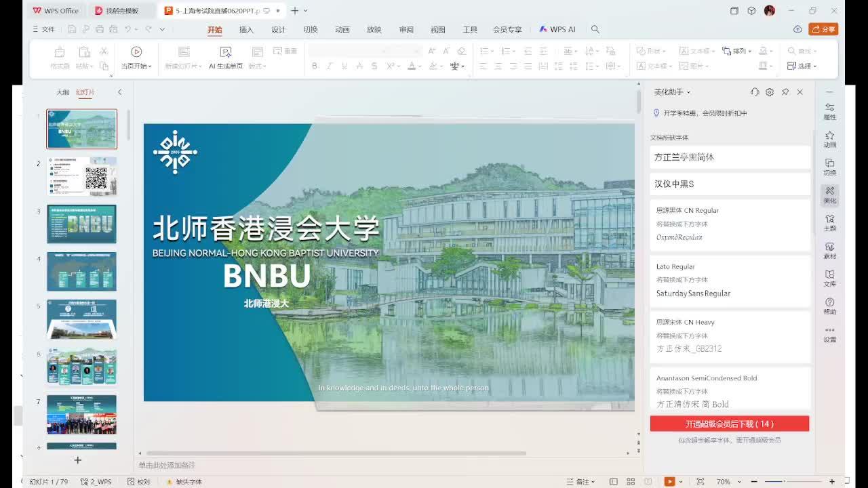Start slideshow with orange play button
868x488 pixels.
(669, 482)
